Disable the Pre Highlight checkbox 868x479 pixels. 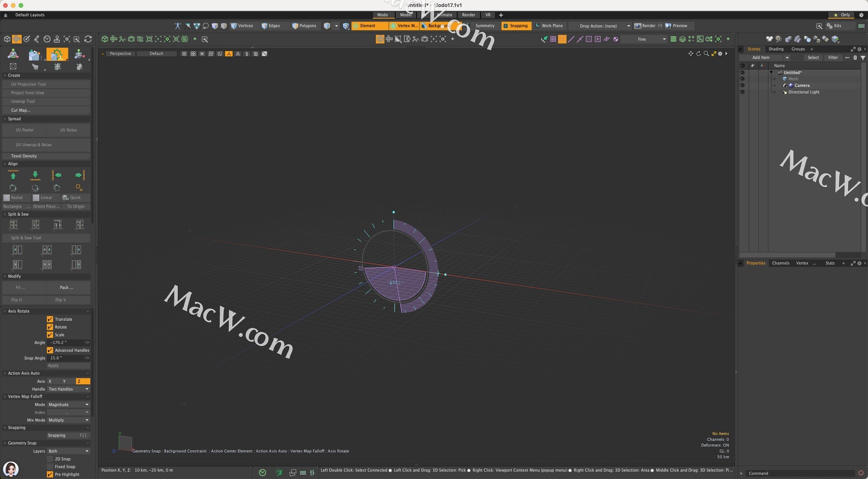pos(50,474)
